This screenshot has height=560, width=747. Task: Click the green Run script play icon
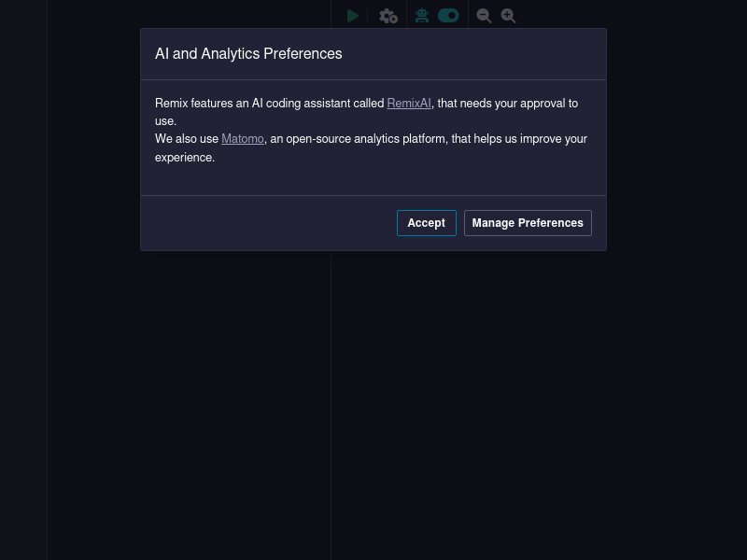(x=353, y=16)
